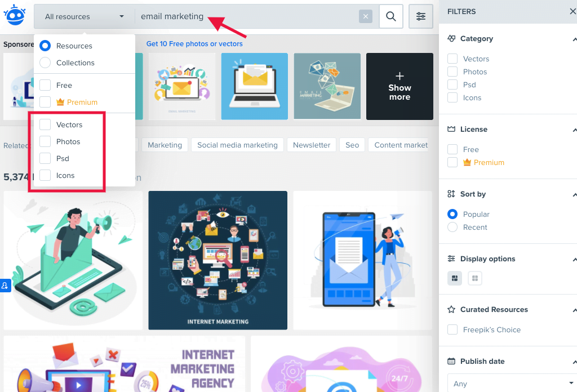
Task: Enable Icons in Category filters
Action: coord(452,97)
